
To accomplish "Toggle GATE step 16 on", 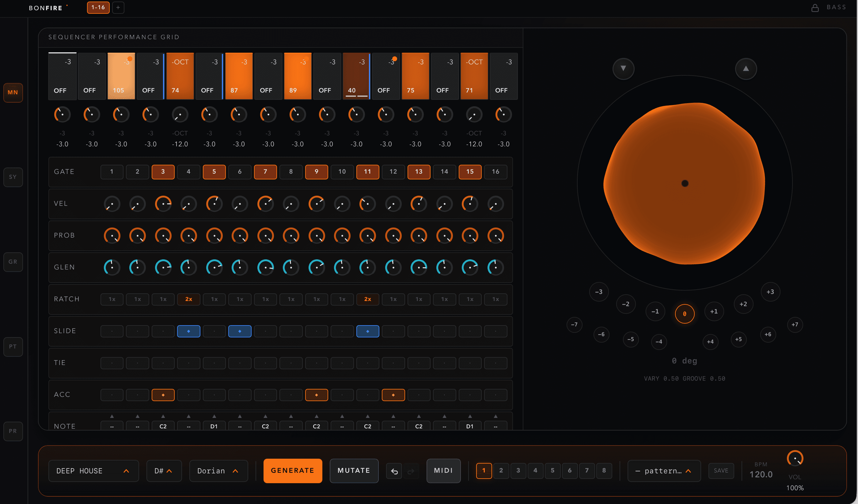I will click(495, 172).
